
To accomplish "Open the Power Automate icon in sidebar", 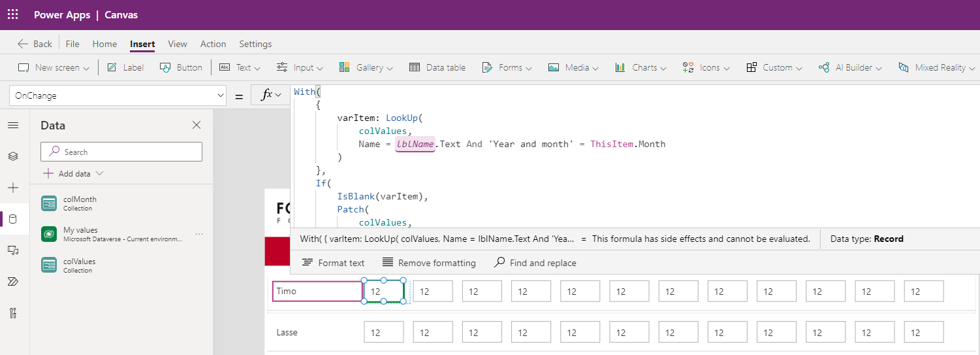I will tap(13, 281).
